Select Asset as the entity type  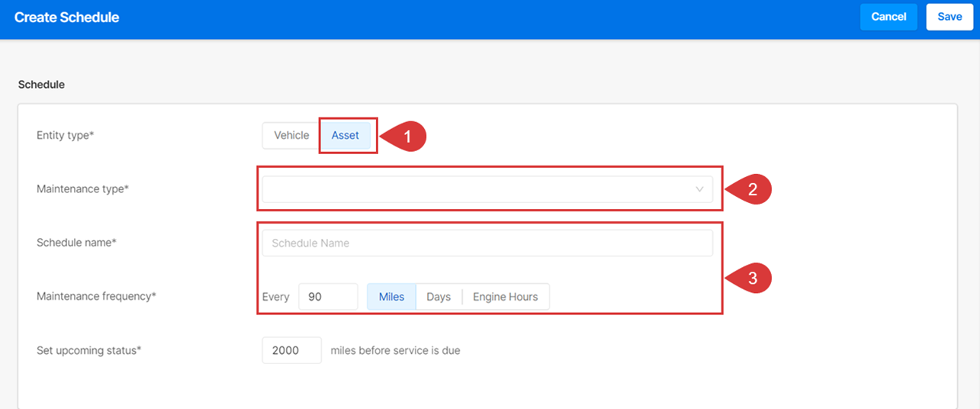[345, 135]
